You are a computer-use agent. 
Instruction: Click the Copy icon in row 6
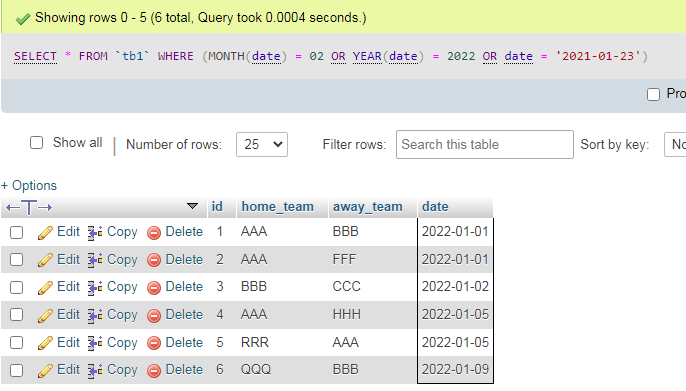coord(95,371)
